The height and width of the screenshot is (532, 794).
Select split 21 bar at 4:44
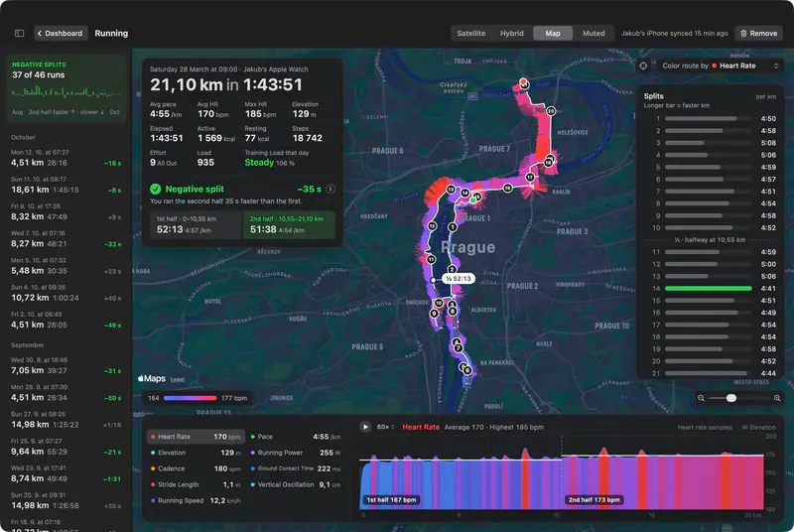711,373
